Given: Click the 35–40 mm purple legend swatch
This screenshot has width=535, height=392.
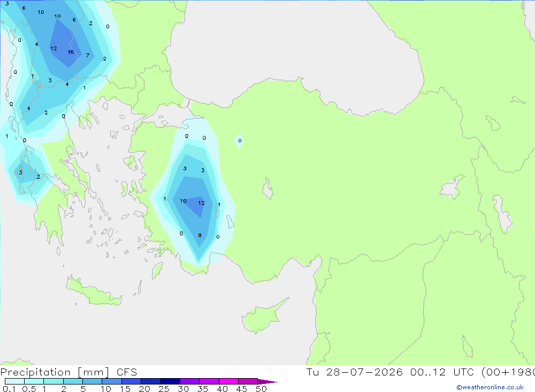Looking at the screenshot, I should click(x=209, y=381).
